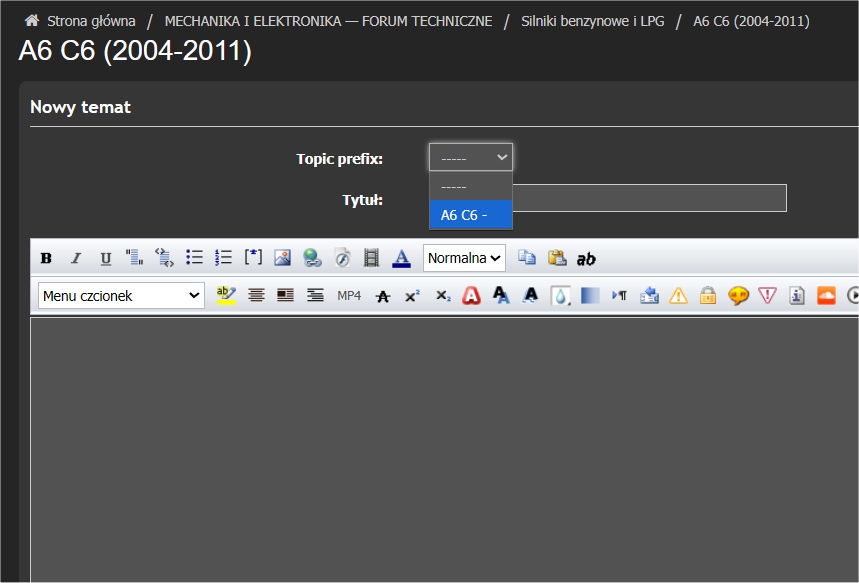Image resolution: width=859 pixels, height=583 pixels.
Task: Apply strikethrough formatting
Action: click(383, 296)
